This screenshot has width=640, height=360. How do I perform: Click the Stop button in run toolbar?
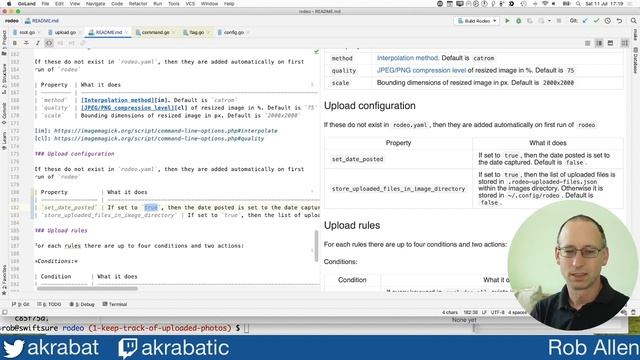(x=559, y=21)
